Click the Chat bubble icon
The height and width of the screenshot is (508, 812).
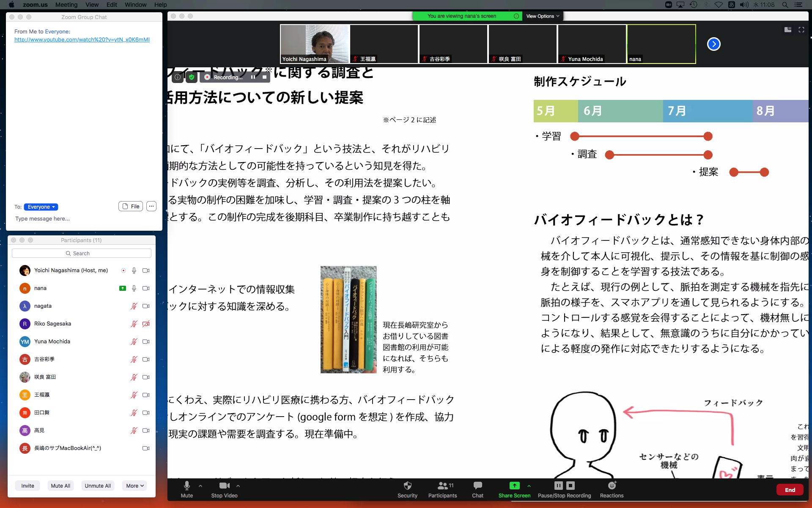[x=477, y=486]
